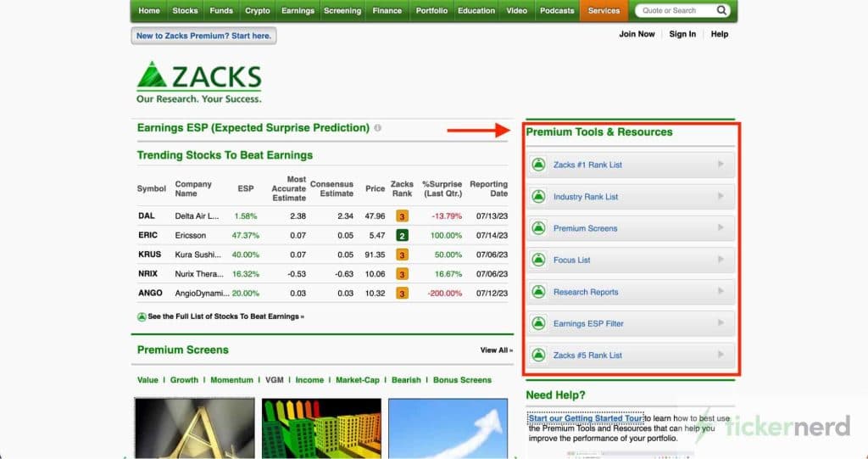The image size is (868, 459).
Task: Open the Finance menu
Action: pos(387,10)
